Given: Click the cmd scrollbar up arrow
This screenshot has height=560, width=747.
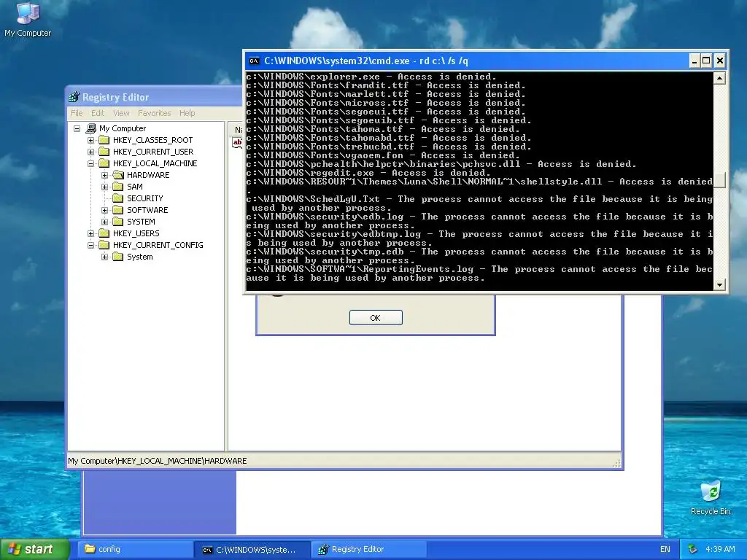Looking at the screenshot, I should [719, 78].
